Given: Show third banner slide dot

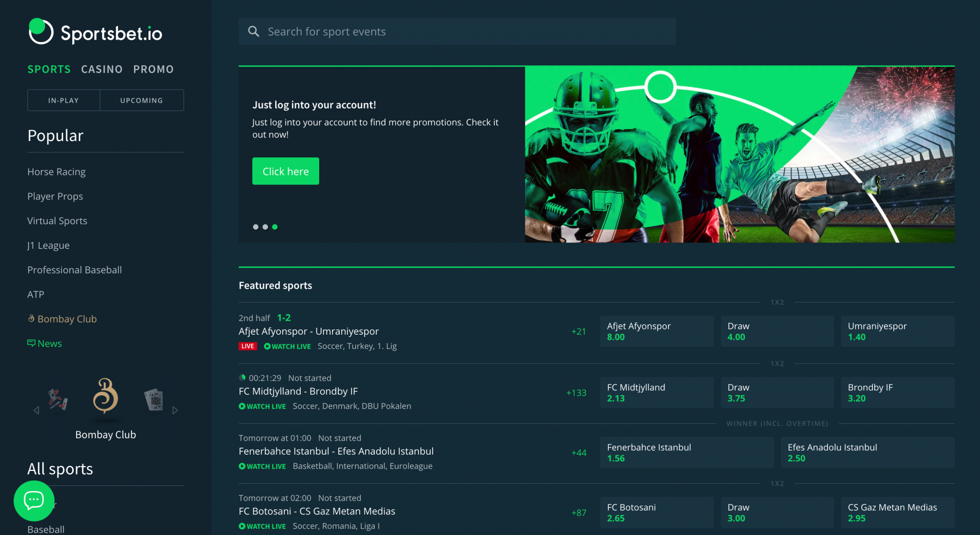Looking at the screenshot, I should click(275, 227).
